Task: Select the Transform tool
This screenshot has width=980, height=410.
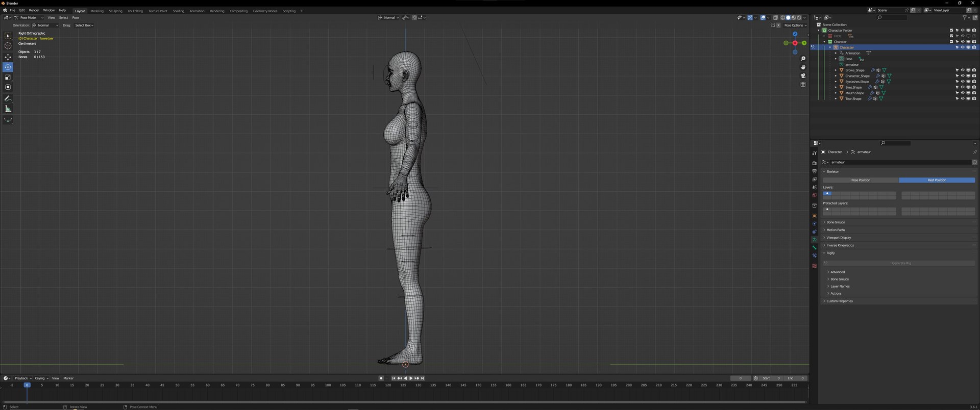Action: (8, 88)
